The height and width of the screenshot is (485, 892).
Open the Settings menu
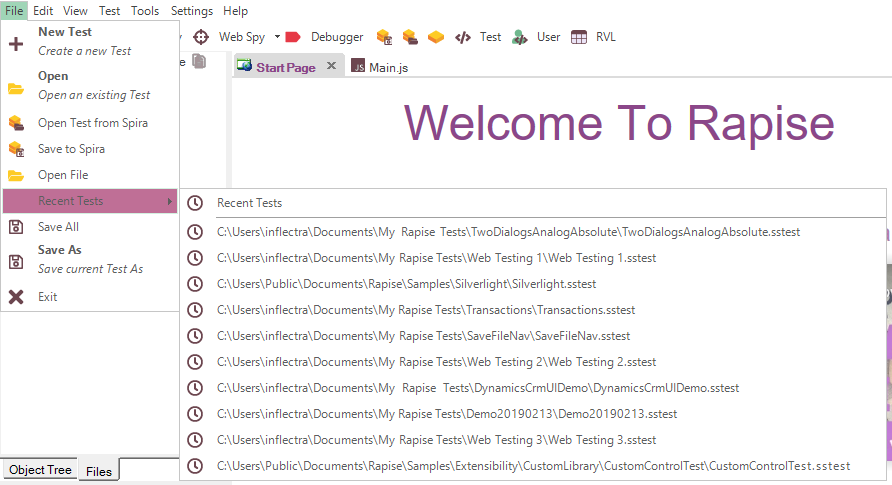point(192,11)
